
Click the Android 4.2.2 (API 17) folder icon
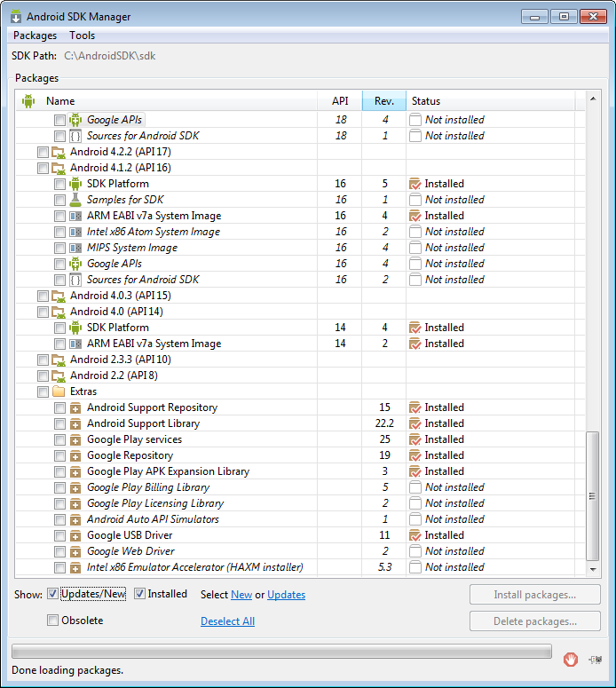click(x=59, y=153)
